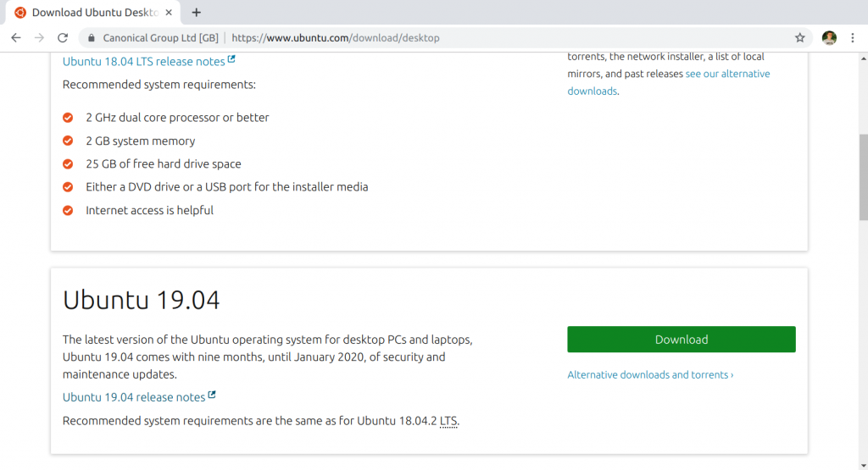Click the address bar URL field
The image size is (868, 470).
coord(424,38)
